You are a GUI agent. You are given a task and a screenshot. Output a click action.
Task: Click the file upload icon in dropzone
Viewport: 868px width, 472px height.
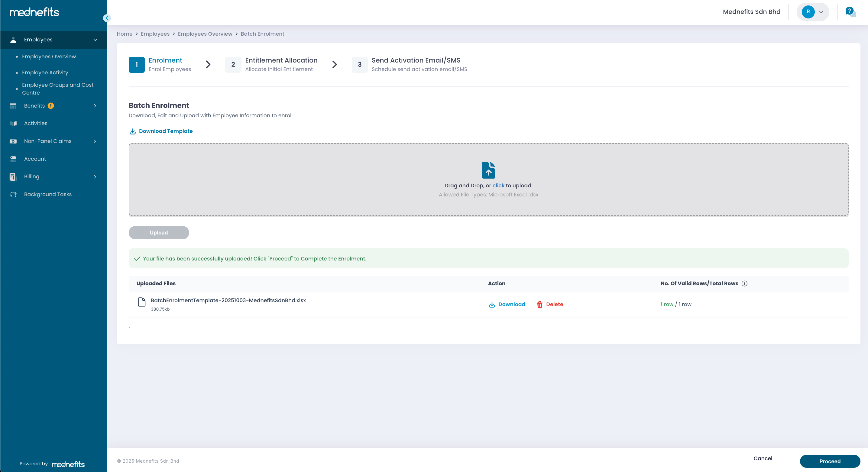pos(488,170)
